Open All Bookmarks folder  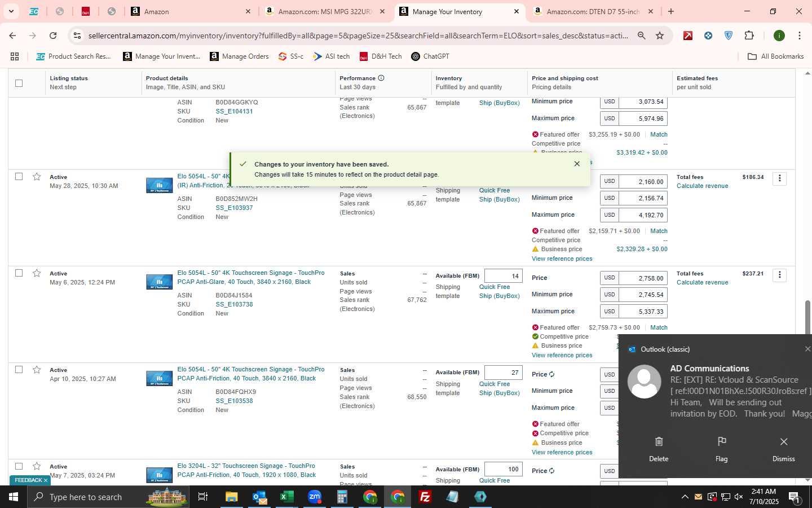pyautogui.click(x=775, y=56)
